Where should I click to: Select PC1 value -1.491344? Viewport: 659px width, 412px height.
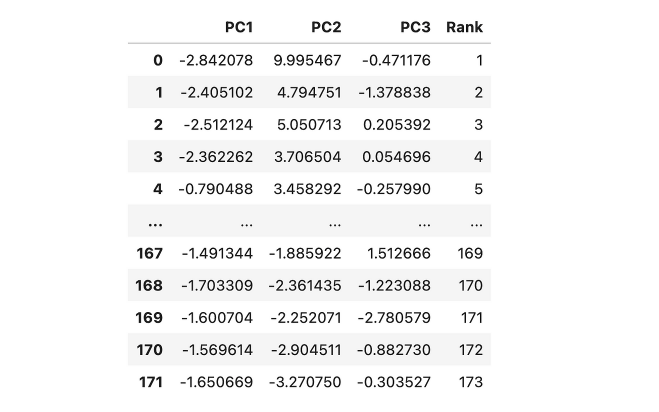(x=217, y=254)
